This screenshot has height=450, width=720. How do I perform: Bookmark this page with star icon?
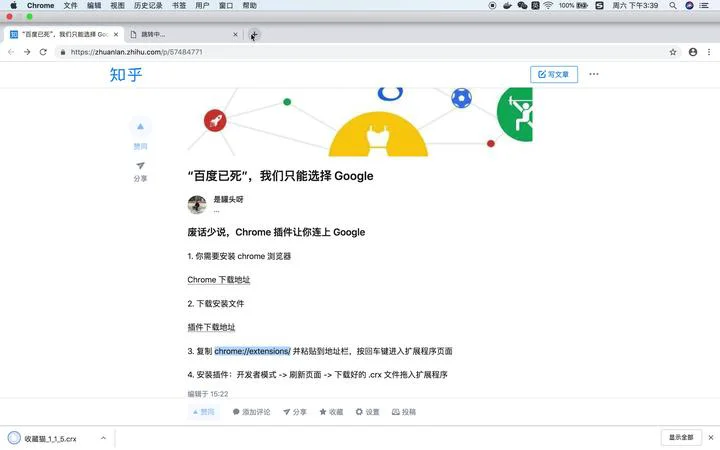click(x=673, y=52)
